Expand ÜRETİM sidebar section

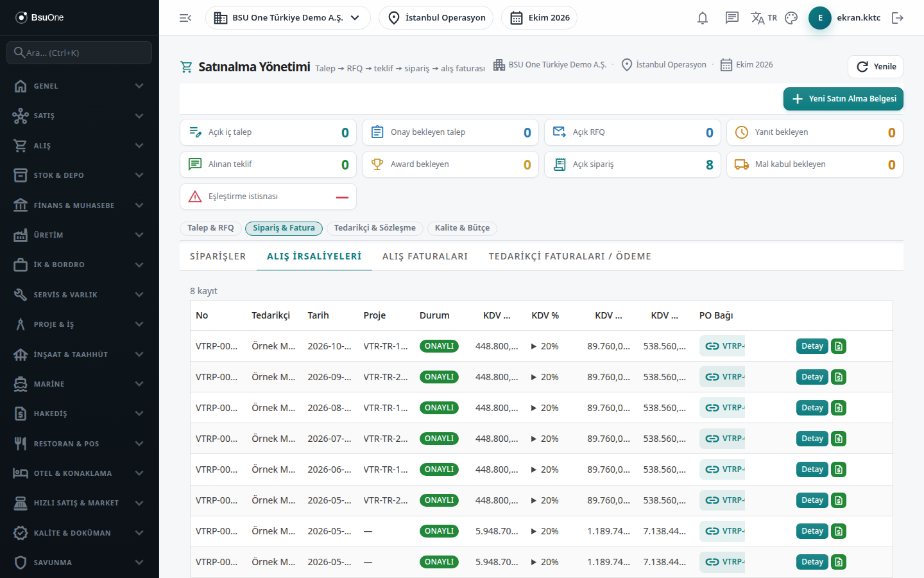[80, 235]
